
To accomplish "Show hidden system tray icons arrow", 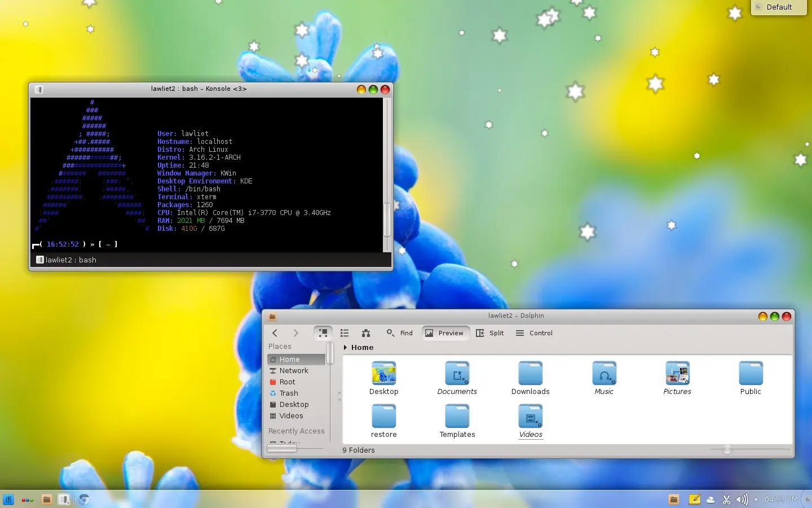I will [x=756, y=500].
